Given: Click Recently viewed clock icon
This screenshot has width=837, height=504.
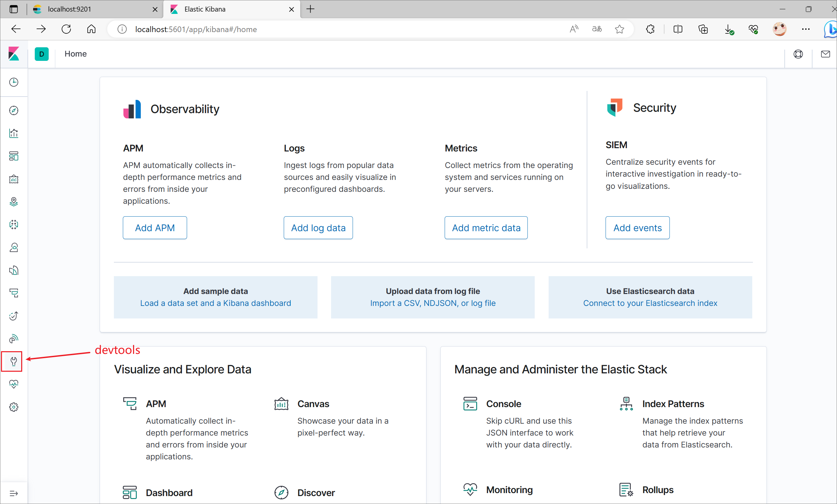Looking at the screenshot, I should click(x=14, y=82).
